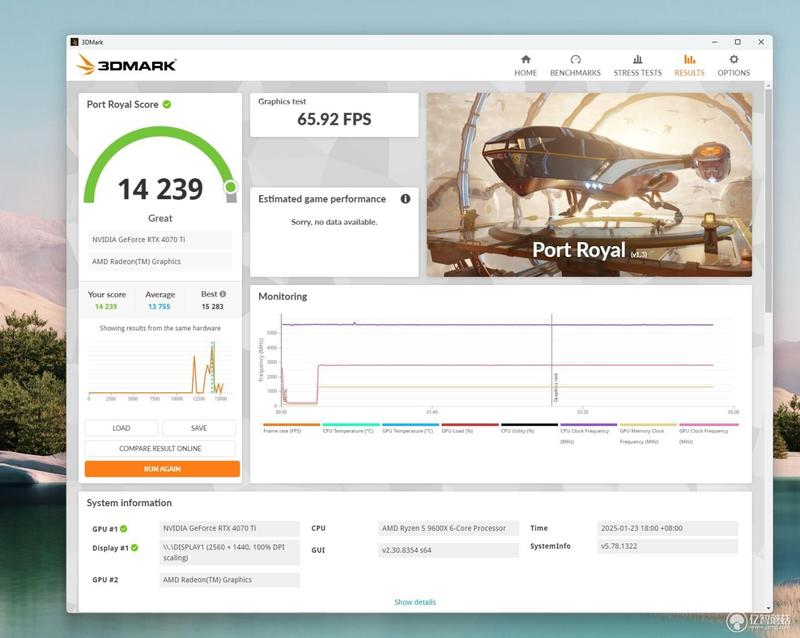
Task: Click the green checkmark beside Port Royal Score
Action: [x=167, y=104]
